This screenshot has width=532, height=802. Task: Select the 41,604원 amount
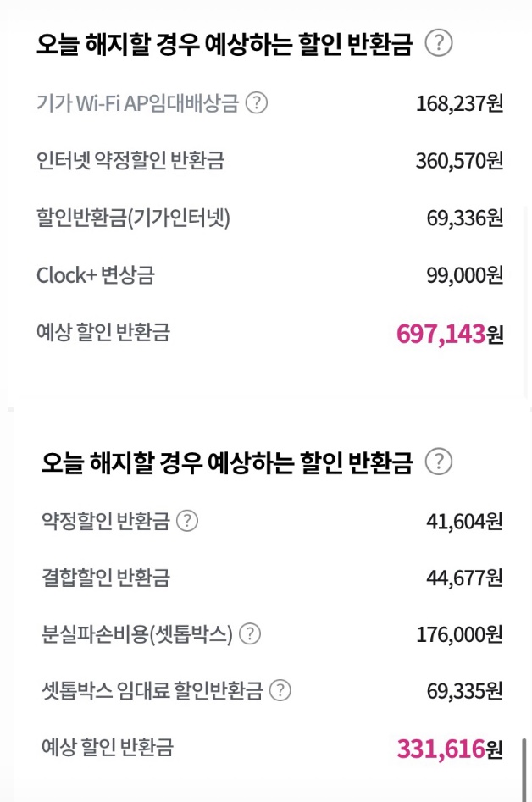464,520
